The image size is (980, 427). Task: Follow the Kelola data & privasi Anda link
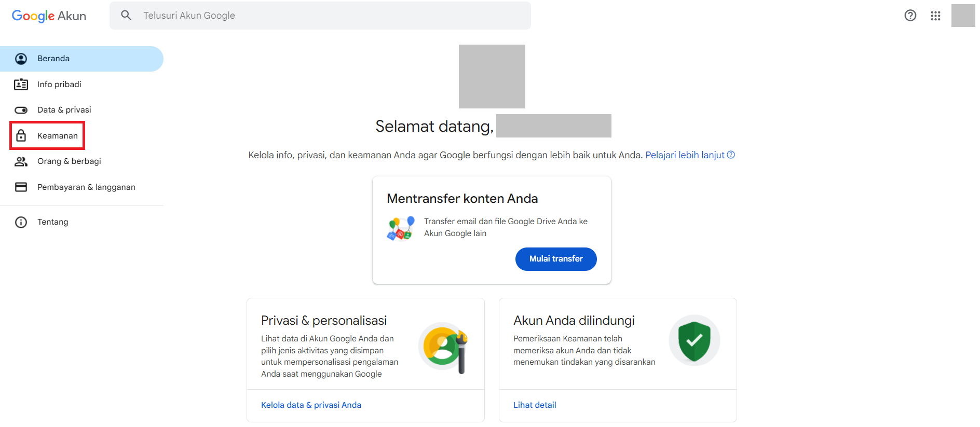[311, 405]
